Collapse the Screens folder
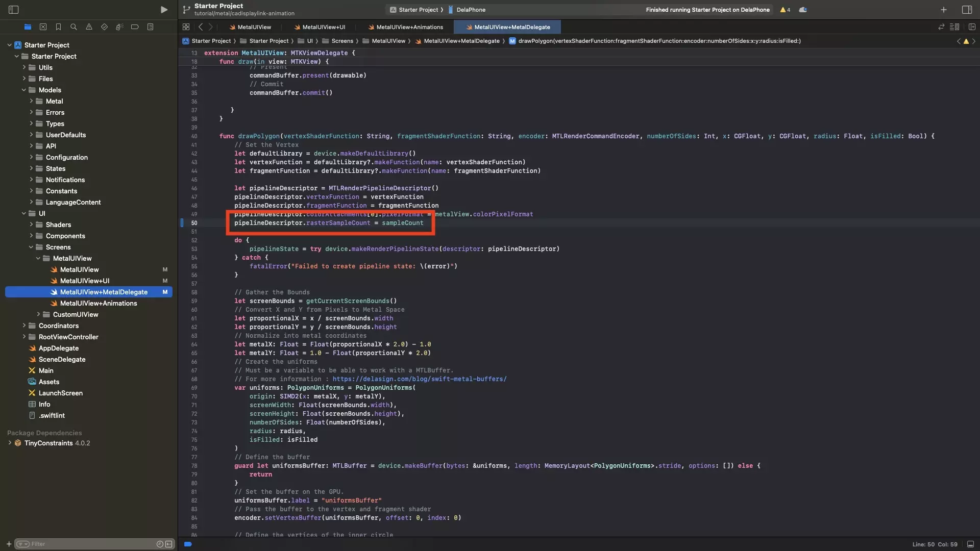The image size is (980, 551). pyautogui.click(x=31, y=247)
